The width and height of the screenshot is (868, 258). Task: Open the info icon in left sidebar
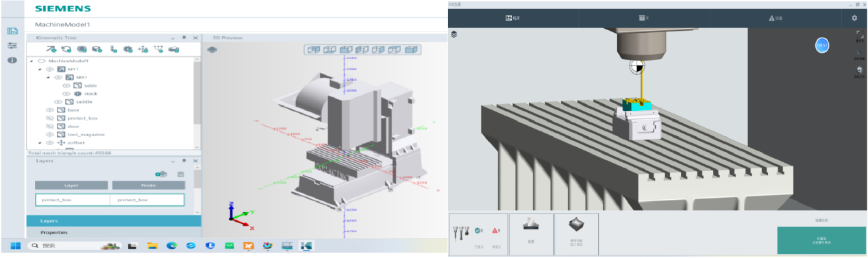[x=12, y=61]
